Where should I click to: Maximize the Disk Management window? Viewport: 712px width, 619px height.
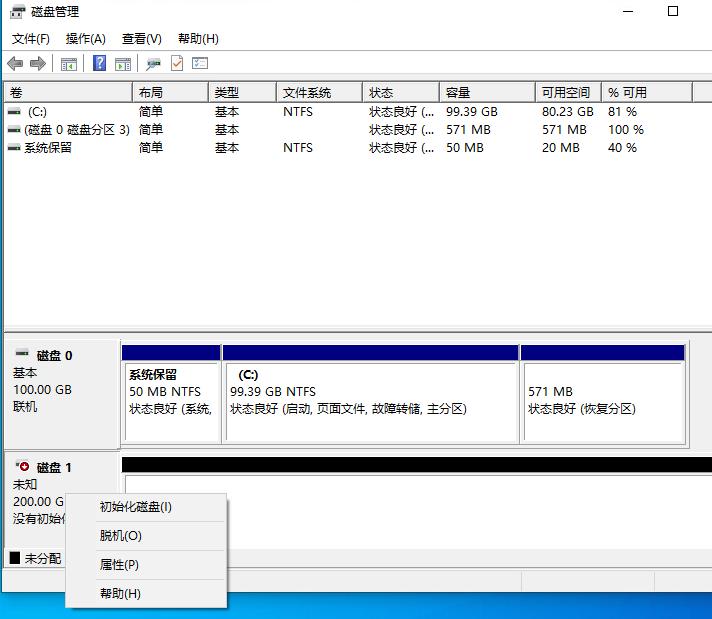(673, 11)
